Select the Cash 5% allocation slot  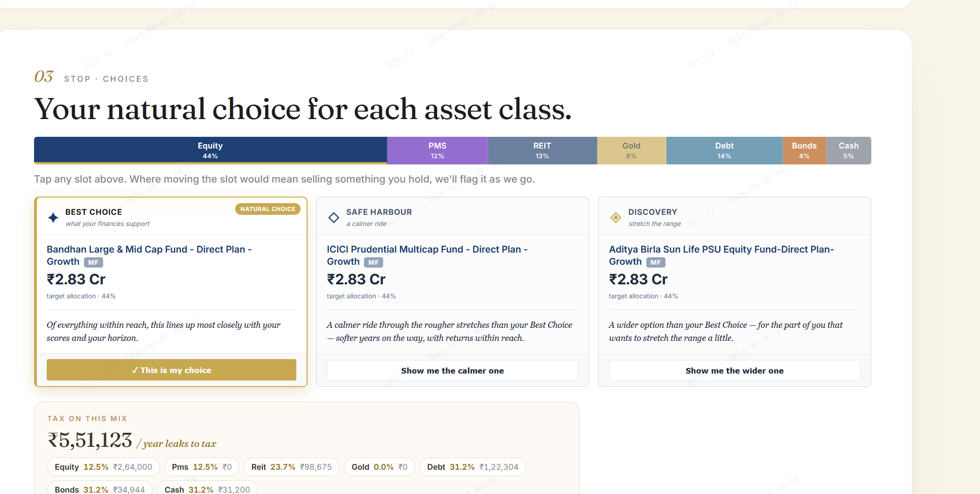tap(848, 150)
